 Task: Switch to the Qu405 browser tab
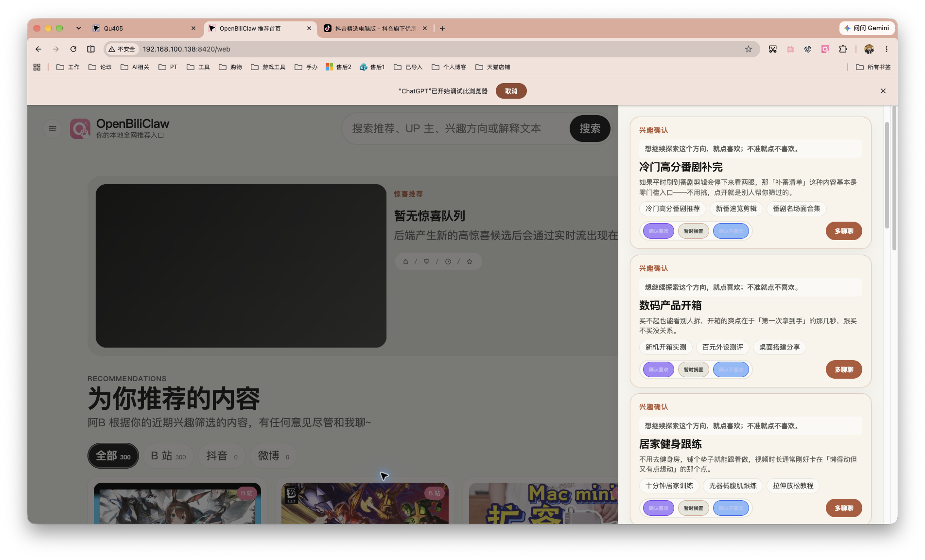(x=144, y=28)
